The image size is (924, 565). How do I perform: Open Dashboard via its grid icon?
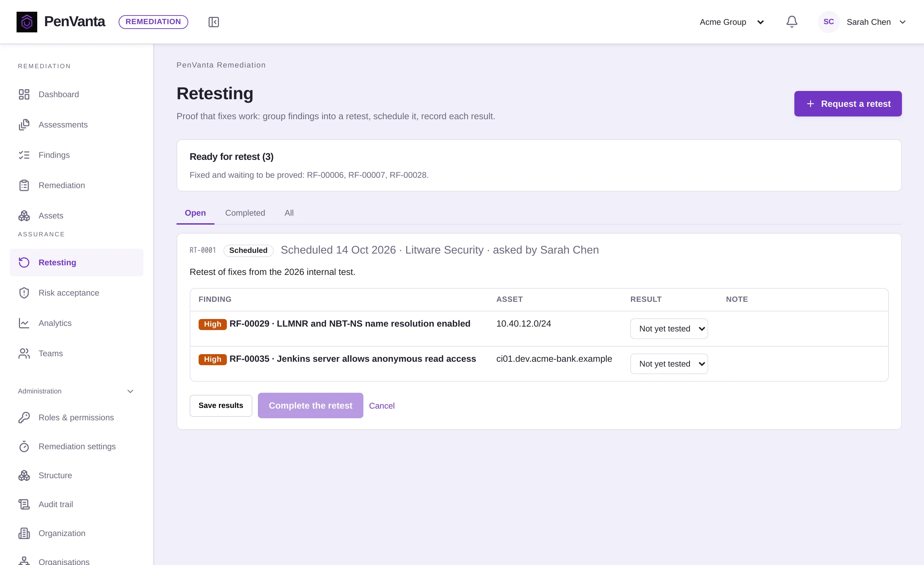pos(24,94)
